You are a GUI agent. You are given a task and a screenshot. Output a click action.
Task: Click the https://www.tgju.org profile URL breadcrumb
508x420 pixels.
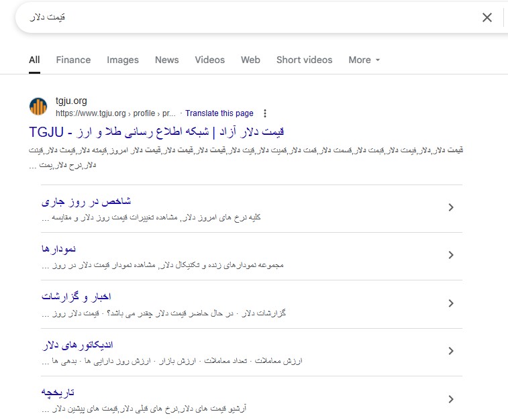[115, 113]
